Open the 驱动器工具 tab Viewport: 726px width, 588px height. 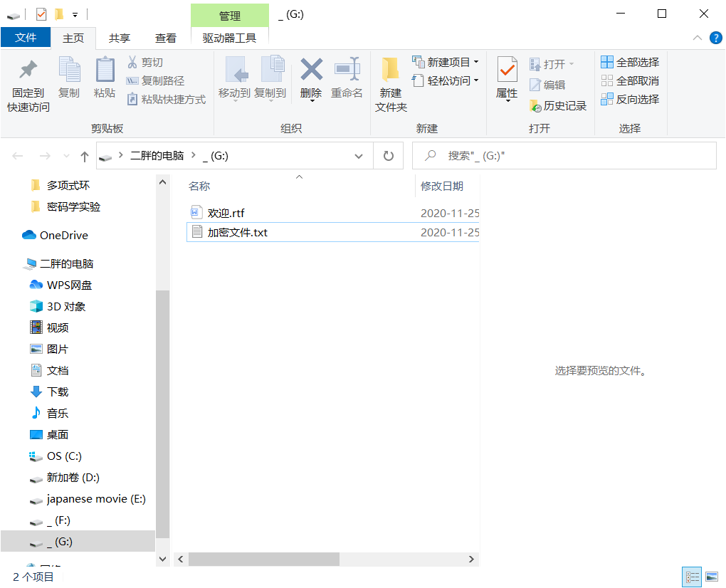[x=230, y=38]
